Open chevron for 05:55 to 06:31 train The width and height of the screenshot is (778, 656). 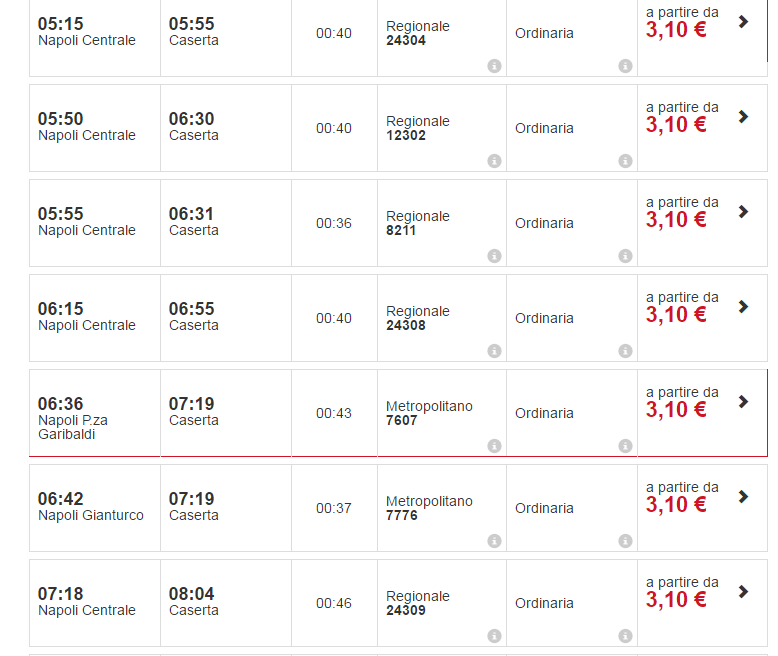coord(743,212)
